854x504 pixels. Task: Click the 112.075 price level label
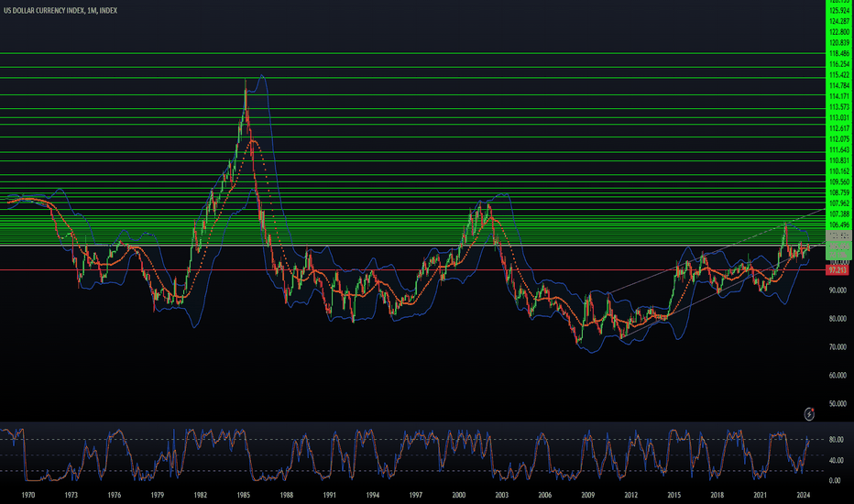coord(839,139)
